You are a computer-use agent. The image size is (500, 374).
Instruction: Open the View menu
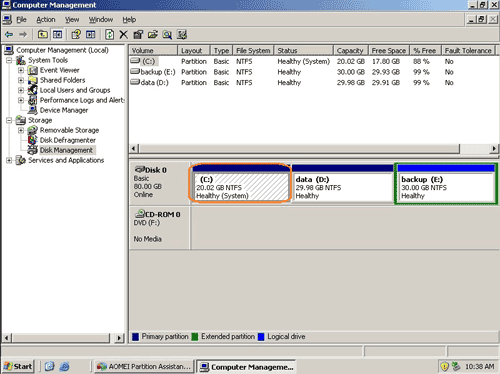point(72,20)
